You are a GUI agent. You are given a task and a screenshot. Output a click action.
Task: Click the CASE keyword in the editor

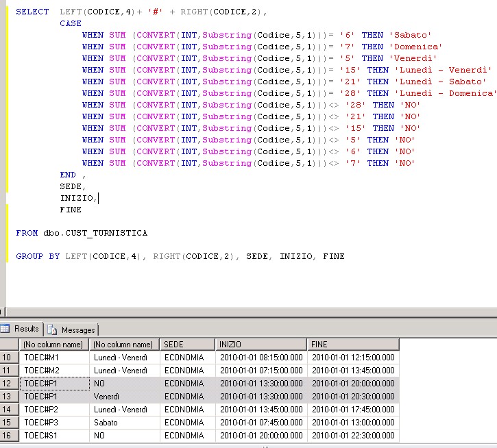pos(71,23)
